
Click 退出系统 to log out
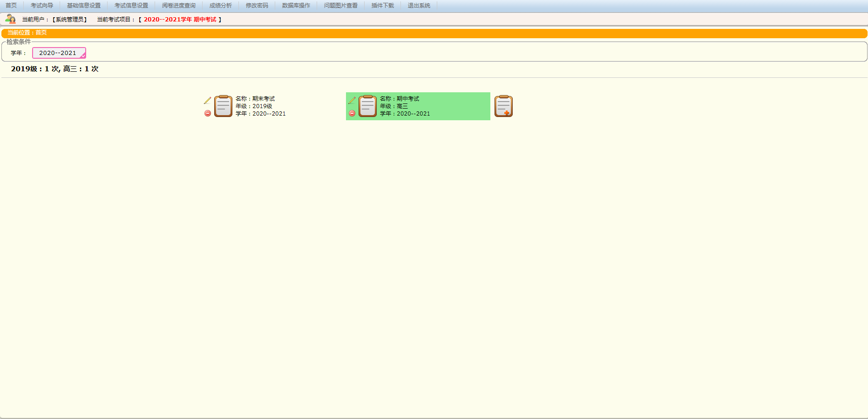(419, 6)
